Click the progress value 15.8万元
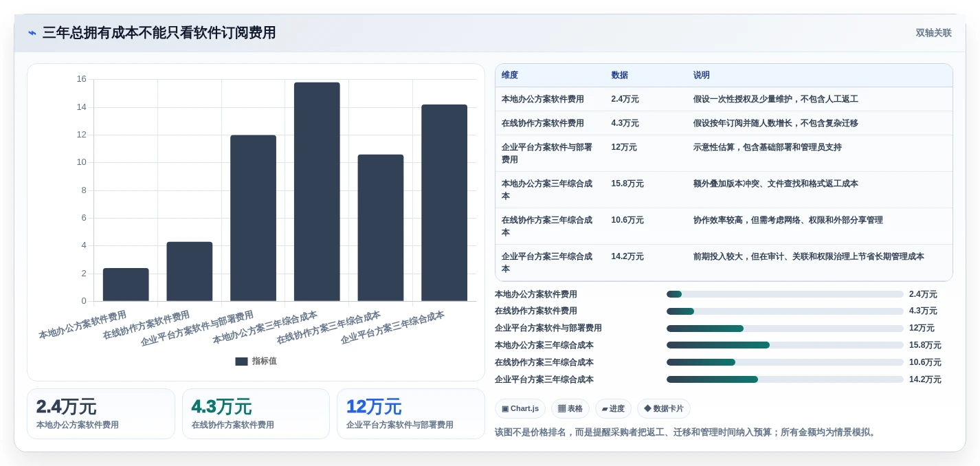Viewport: 980px width, 466px height. click(925, 345)
